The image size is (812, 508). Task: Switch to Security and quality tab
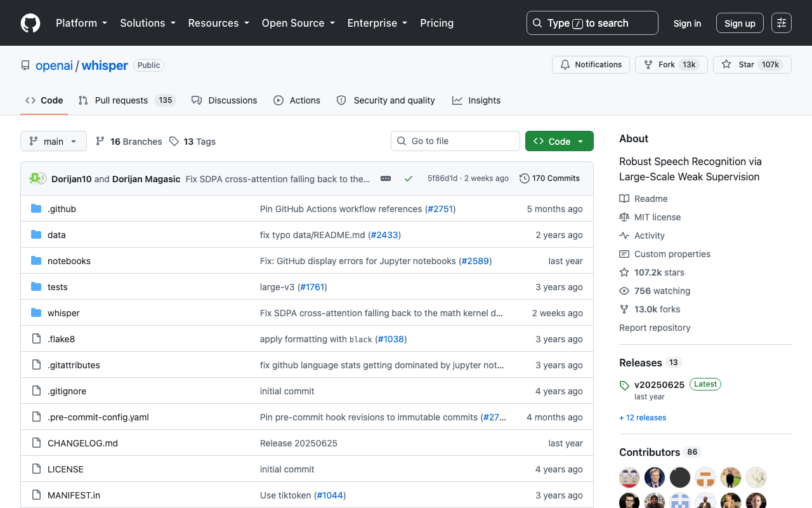tap(386, 100)
